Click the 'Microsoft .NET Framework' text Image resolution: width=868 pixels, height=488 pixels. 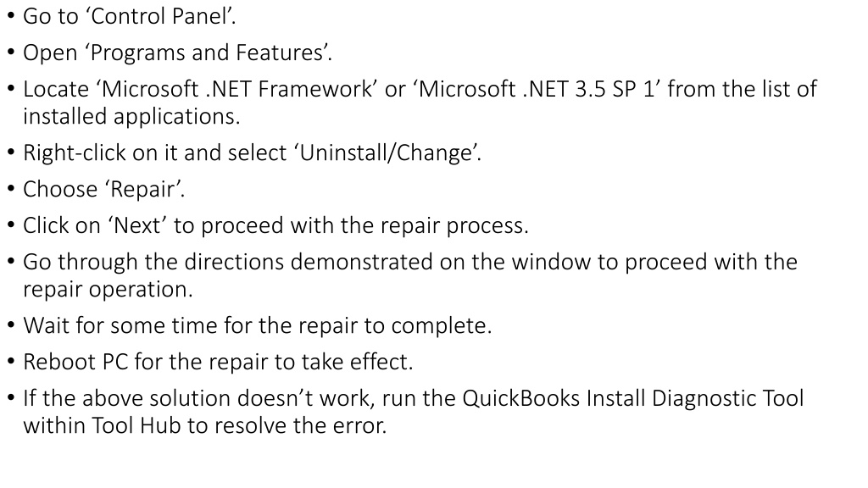click(x=237, y=89)
